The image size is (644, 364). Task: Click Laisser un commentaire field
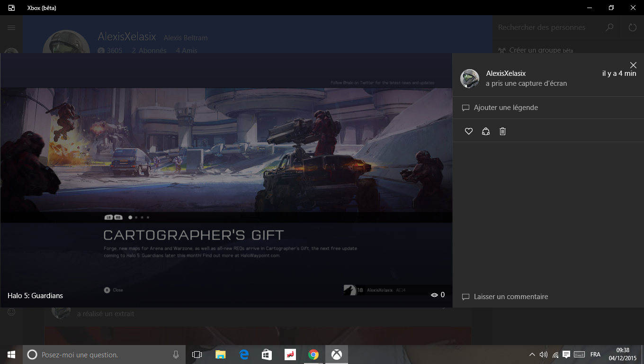pyautogui.click(x=505, y=297)
